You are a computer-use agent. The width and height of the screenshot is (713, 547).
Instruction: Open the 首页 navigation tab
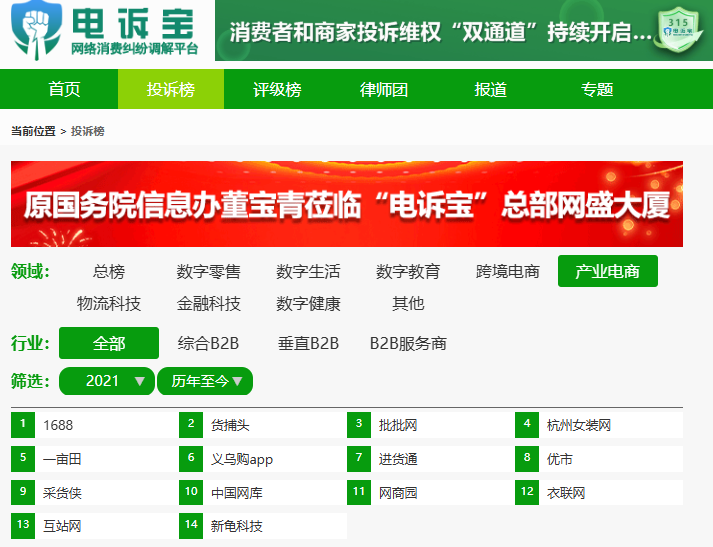pyautogui.click(x=64, y=89)
